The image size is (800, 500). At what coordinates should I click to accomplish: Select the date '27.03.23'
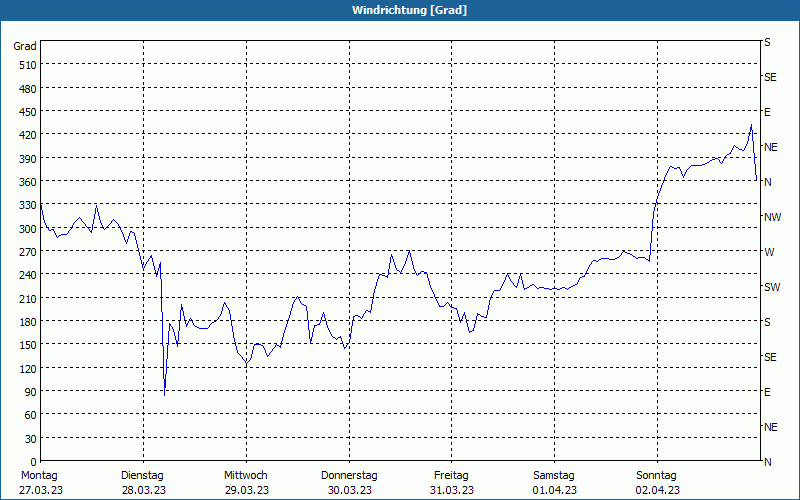(41, 491)
